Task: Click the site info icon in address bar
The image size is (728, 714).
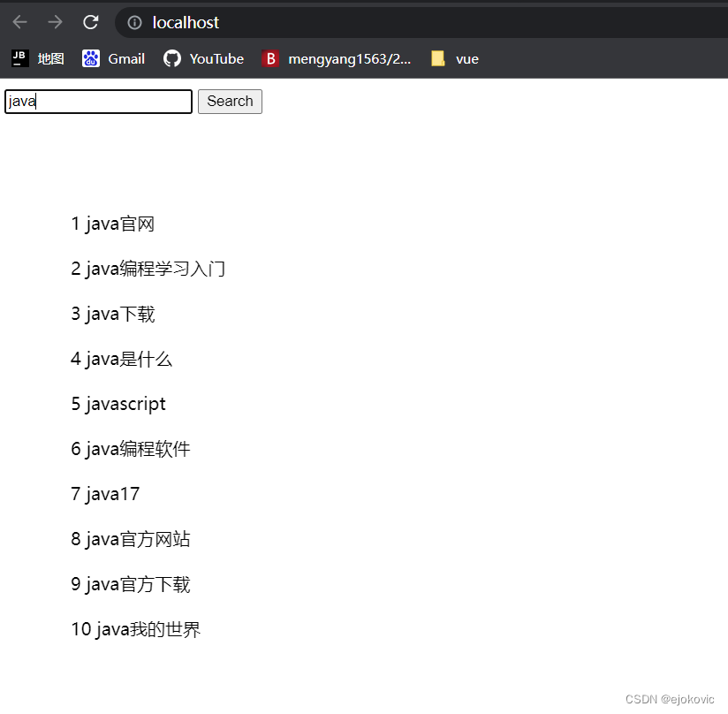Action: (133, 22)
